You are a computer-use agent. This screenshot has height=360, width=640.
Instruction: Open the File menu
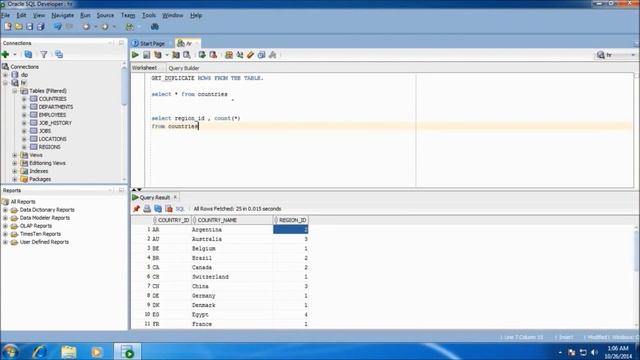[x=6, y=15]
